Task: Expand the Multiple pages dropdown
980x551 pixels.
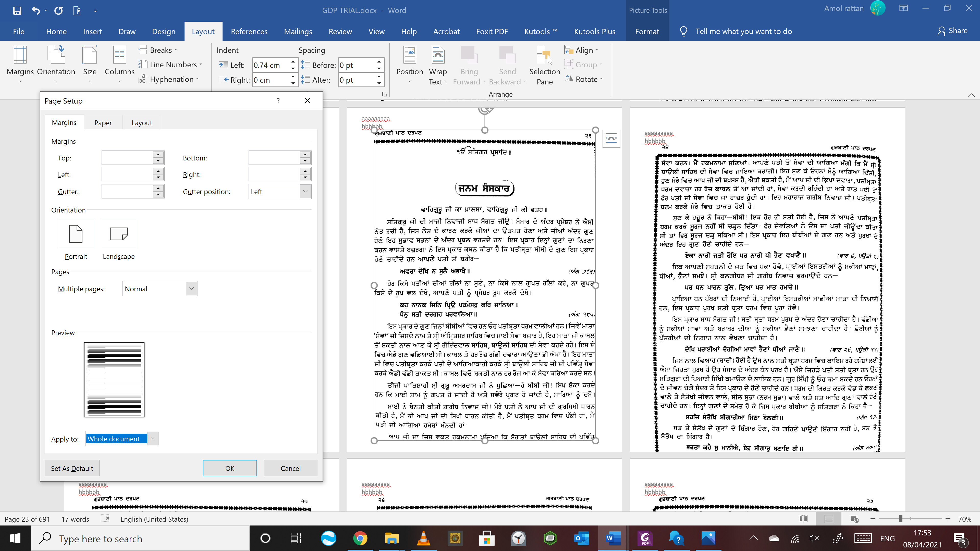Action: point(191,289)
